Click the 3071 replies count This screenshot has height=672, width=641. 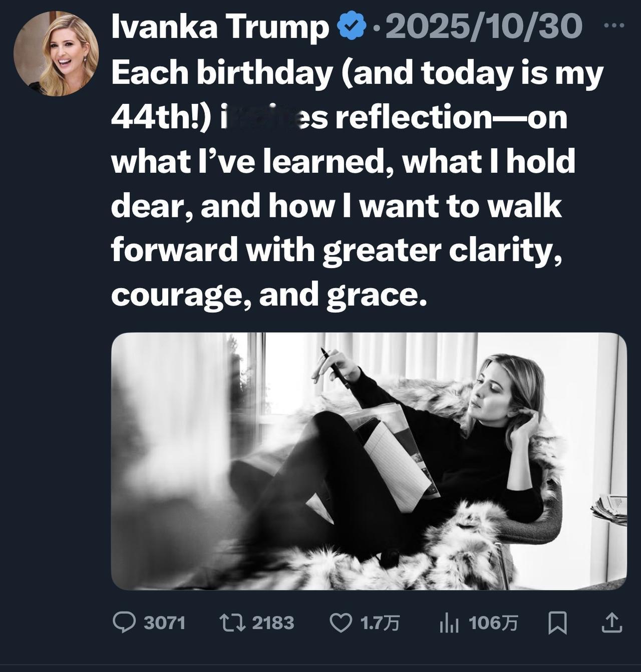click(164, 623)
